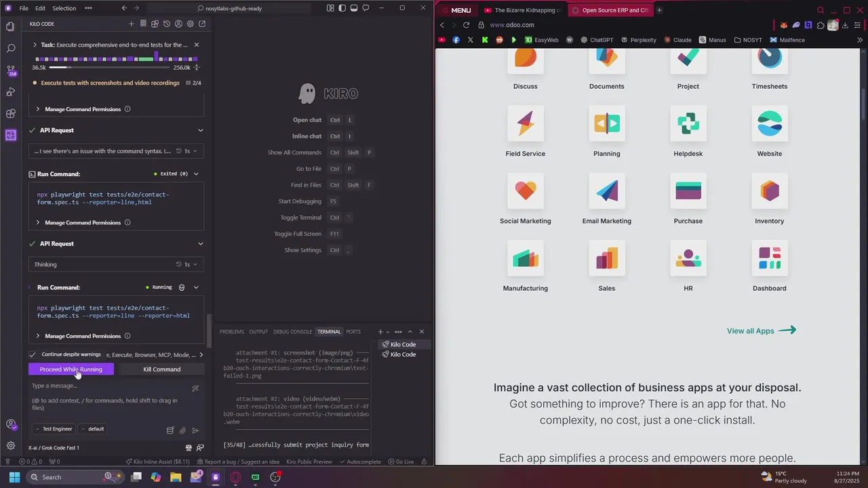868x488 pixels.
Task: Open the terminal launch profile dropdown arrow
Action: click(388, 331)
